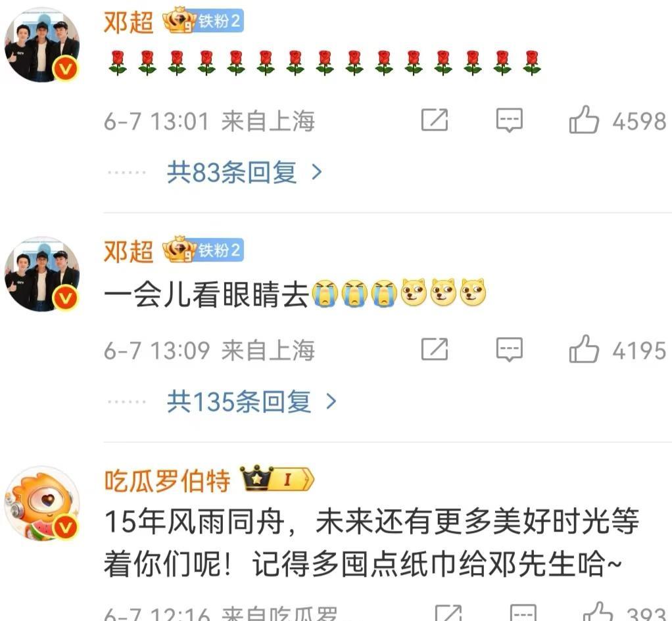Expand 共135条回复 replies

tap(252, 402)
